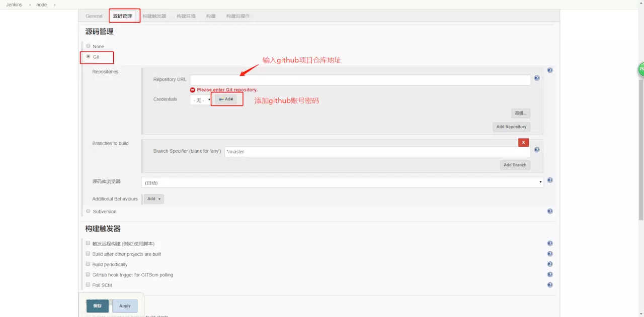The image size is (644, 317).
Task: Click 源码管理 section heading
Action: 99,31
